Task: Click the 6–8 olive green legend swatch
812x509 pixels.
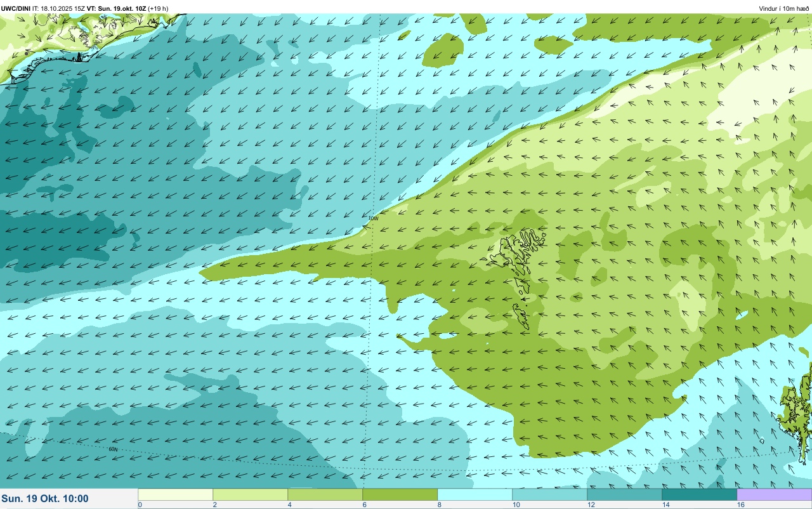Action: pos(400,494)
